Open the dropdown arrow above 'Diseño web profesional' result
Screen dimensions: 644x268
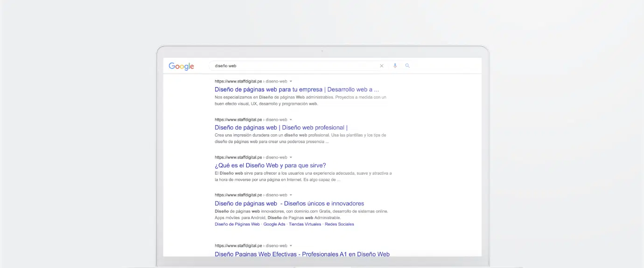pos(291,120)
